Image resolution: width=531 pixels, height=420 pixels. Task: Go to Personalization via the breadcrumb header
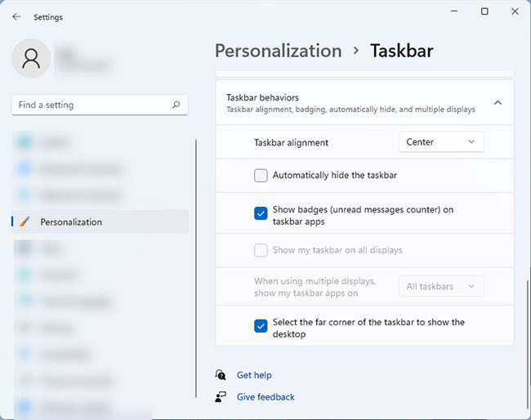(278, 51)
